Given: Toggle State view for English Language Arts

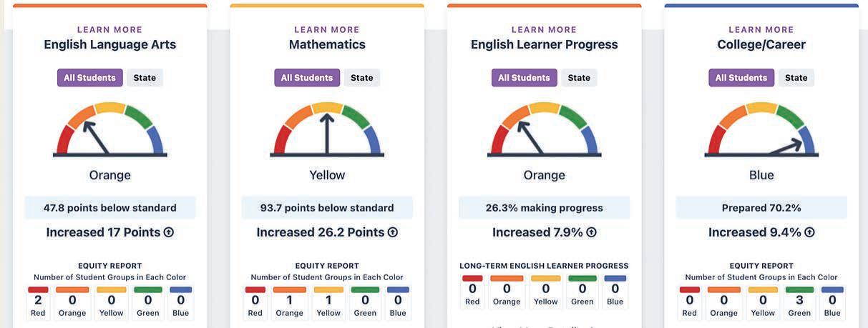Looking at the screenshot, I should [x=145, y=78].
